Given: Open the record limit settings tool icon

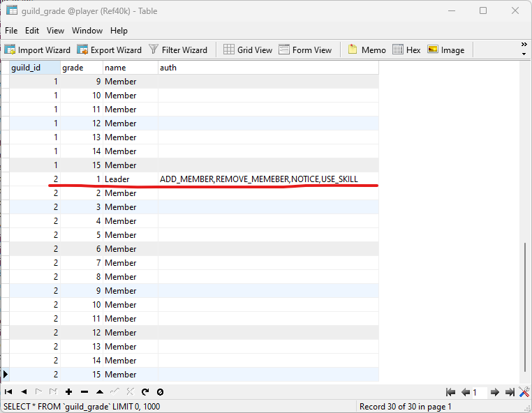Looking at the screenshot, I should [524, 392].
